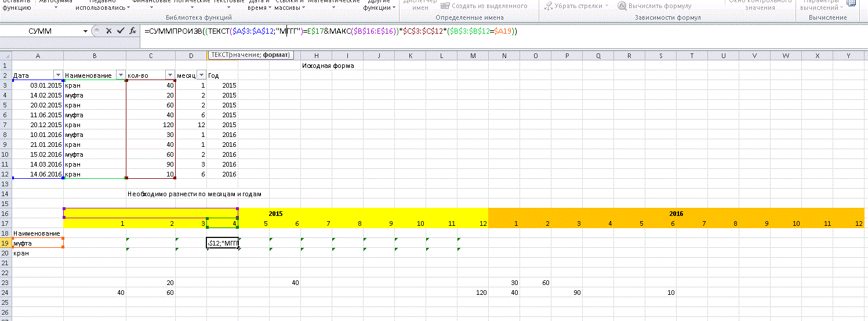The image size is (868, 321).
Task: Select row 19 header
Action: pyautogui.click(x=6, y=243)
